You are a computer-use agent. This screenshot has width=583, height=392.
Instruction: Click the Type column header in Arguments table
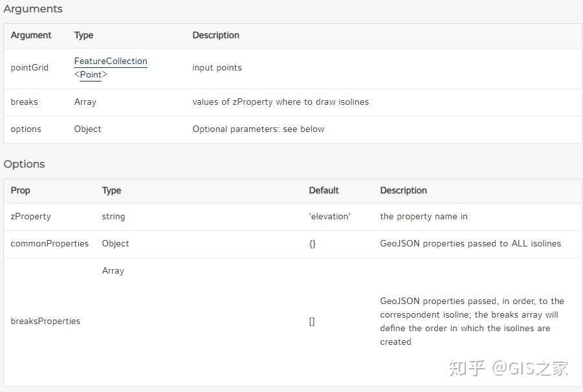pyautogui.click(x=83, y=36)
